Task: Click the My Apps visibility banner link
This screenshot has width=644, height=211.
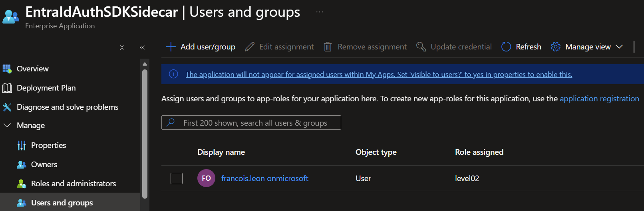Action: pyautogui.click(x=379, y=74)
